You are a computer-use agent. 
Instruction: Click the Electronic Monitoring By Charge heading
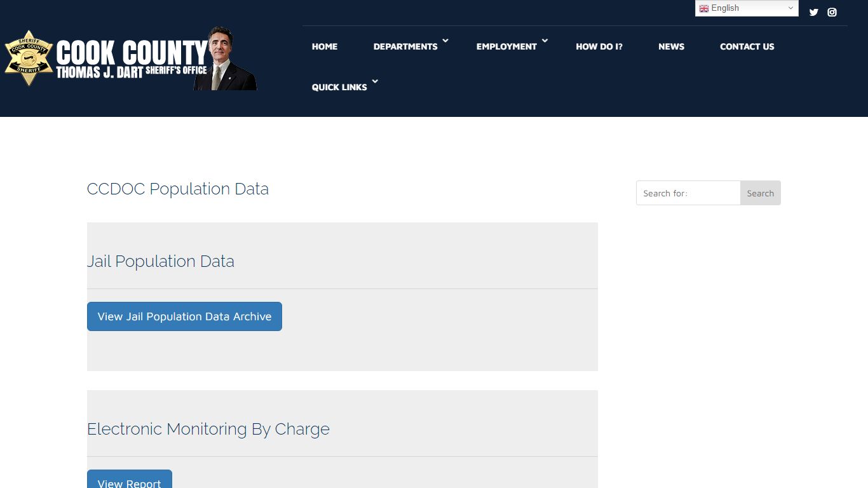pyautogui.click(x=208, y=429)
